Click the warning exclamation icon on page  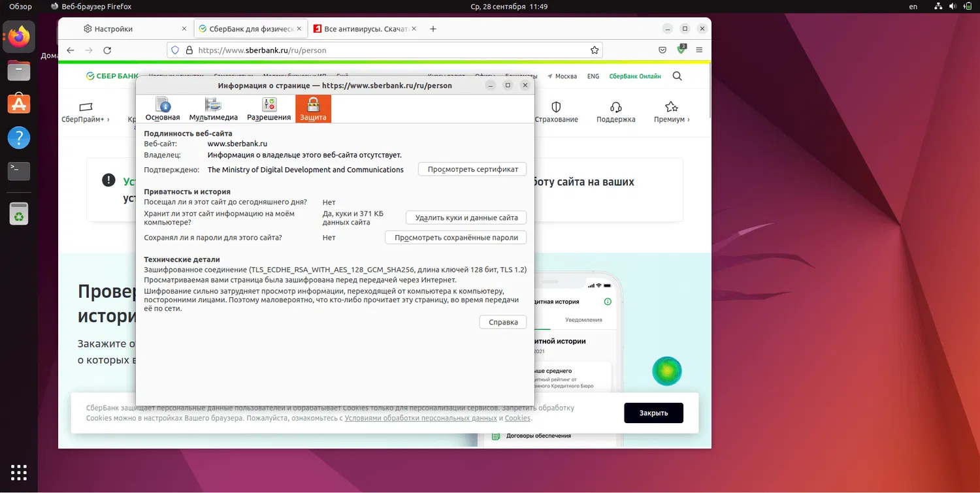[x=108, y=180]
